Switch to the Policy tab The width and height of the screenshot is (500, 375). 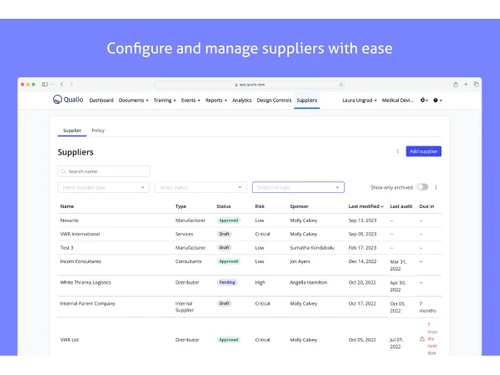98,130
